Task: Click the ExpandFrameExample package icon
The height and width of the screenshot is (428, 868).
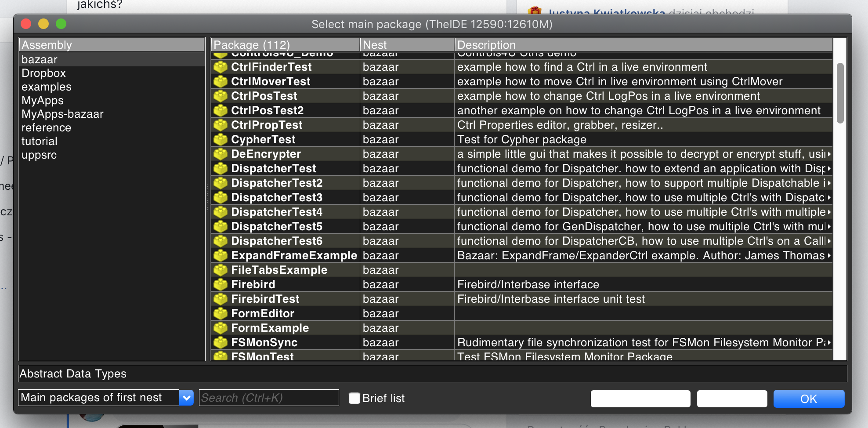Action: pos(220,256)
